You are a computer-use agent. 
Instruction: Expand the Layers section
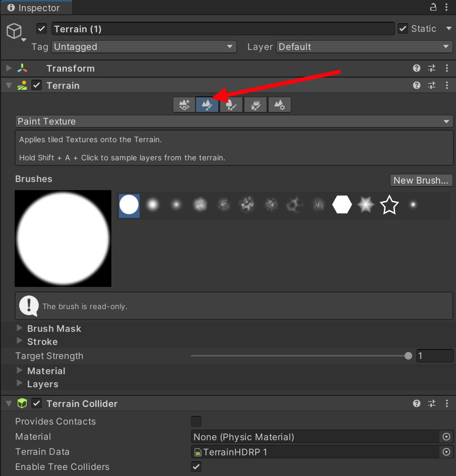20,383
